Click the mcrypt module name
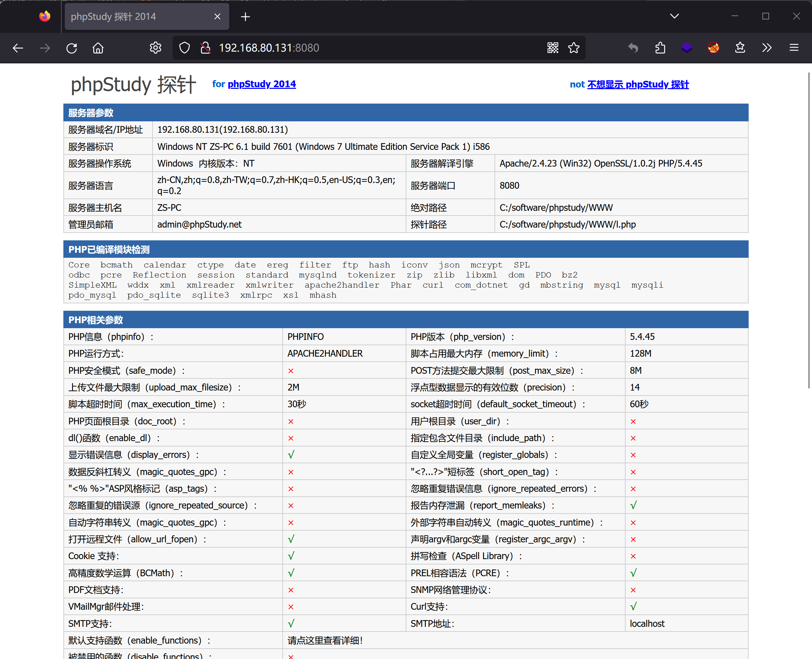 486,265
